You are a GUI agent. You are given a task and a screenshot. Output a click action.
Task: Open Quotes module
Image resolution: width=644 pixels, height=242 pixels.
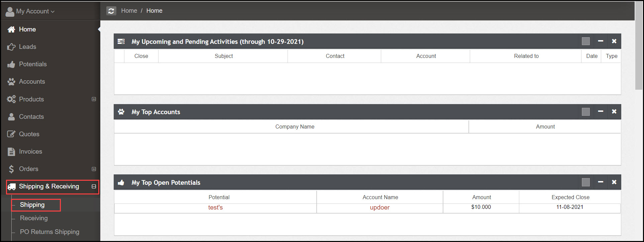coord(29,134)
